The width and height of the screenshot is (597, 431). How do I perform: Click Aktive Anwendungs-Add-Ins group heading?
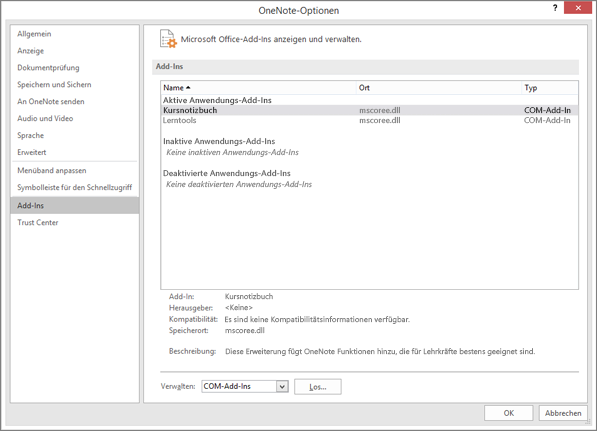click(x=217, y=100)
